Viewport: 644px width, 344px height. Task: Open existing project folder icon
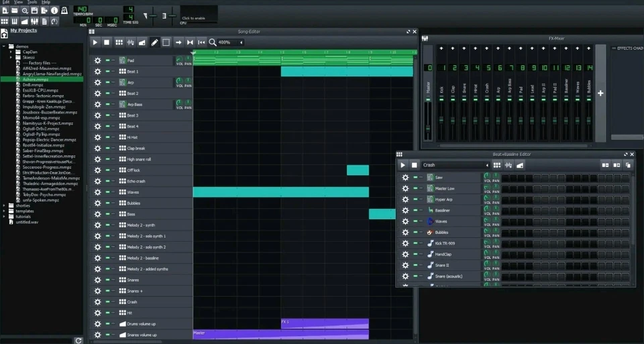15,10
